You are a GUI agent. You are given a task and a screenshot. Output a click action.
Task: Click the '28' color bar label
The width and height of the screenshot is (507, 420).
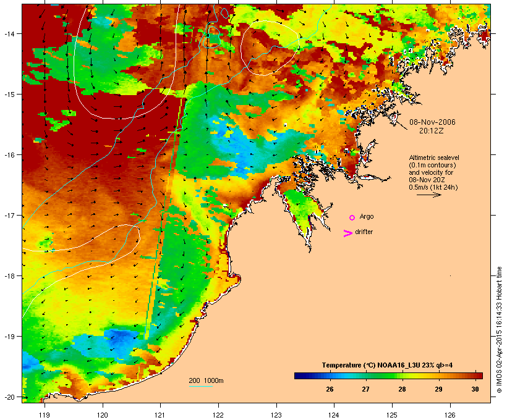(402, 389)
